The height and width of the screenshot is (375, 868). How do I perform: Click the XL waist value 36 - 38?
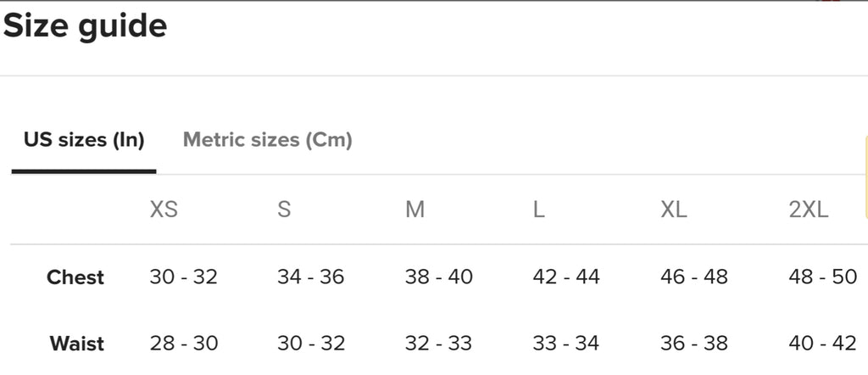pyautogui.click(x=694, y=344)
